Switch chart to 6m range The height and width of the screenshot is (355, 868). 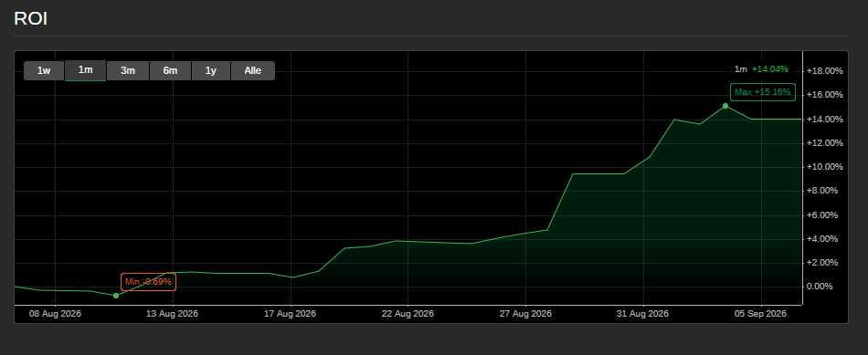(171, 71)
